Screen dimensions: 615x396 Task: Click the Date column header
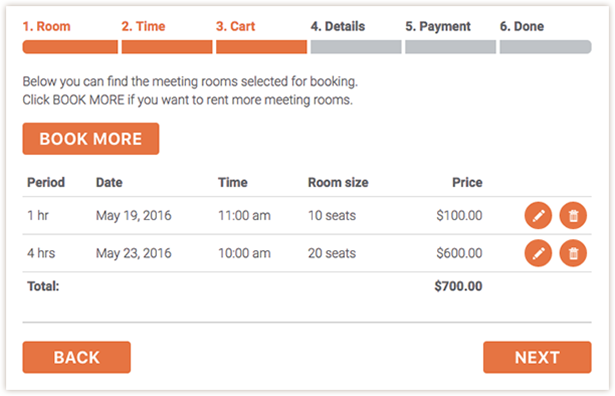tap(109, 183)
